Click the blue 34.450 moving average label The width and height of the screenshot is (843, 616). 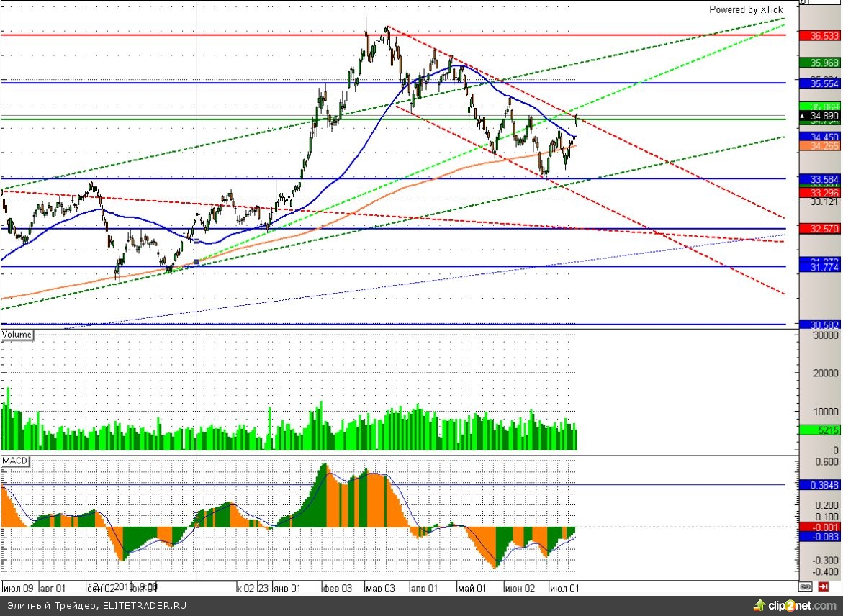tap(819, 137)
